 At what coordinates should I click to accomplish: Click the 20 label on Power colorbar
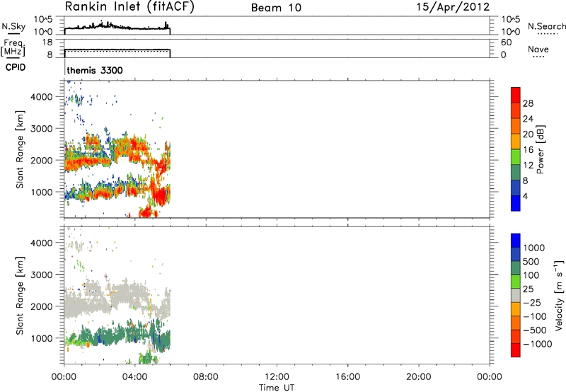528,134
